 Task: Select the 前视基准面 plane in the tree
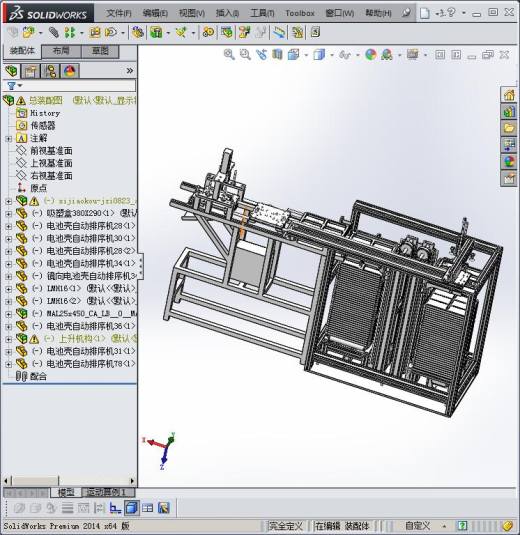[x=51, y=151]
